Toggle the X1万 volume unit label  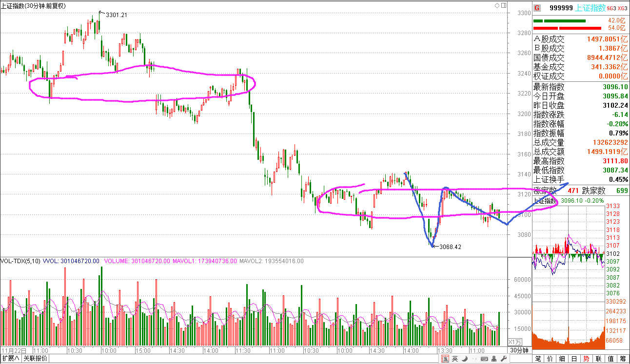click(515, 342)
